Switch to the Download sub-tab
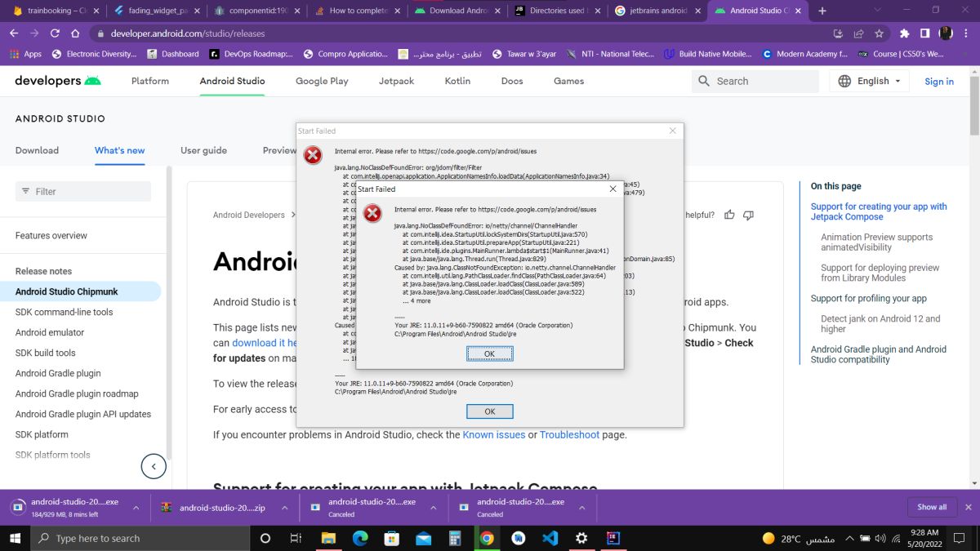The width and height of the screenshot is (980, 551). (37, 150)
